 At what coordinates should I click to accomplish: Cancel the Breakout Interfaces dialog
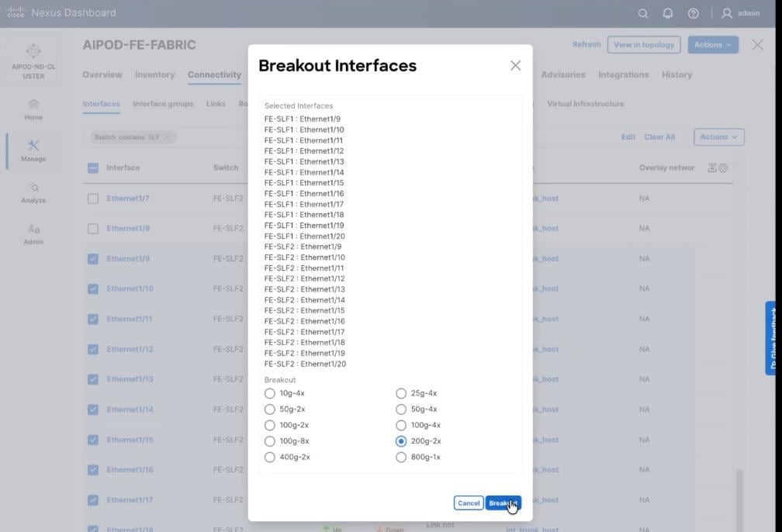pyautogui.click(x=468, y=503)
